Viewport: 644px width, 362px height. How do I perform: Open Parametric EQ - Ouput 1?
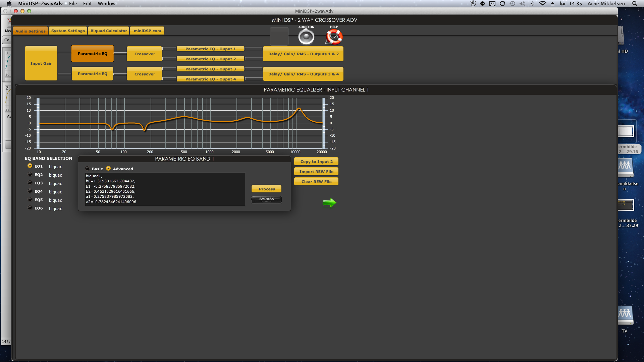pyautogui.click(x=211, y=49)
